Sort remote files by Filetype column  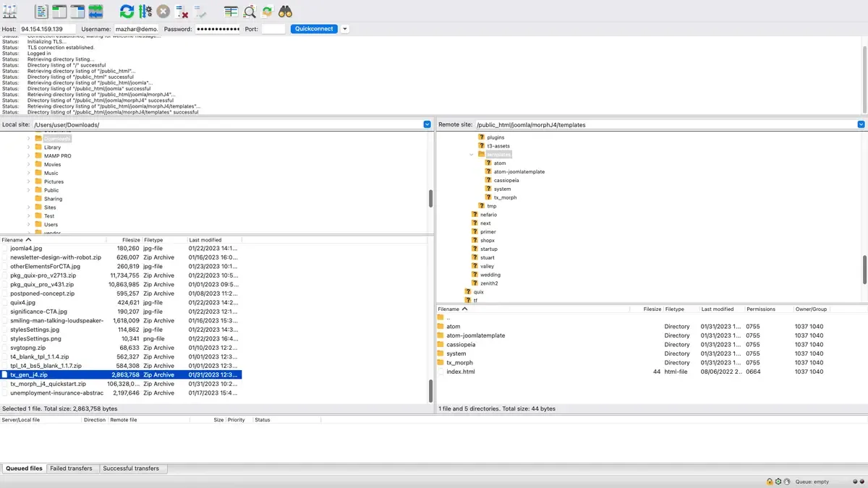(681, 309)
